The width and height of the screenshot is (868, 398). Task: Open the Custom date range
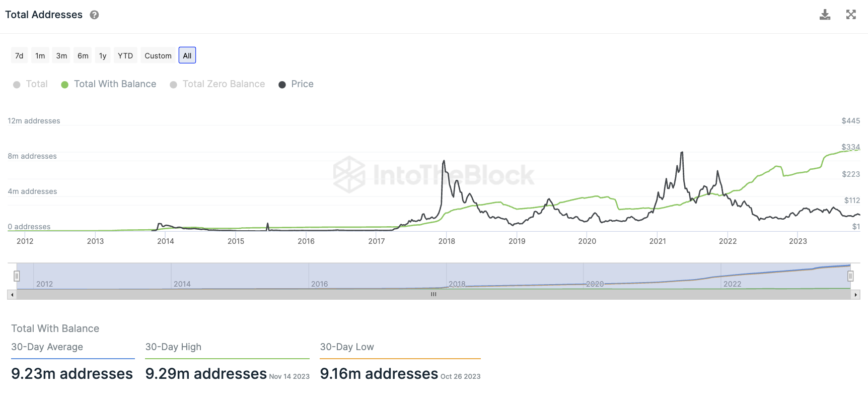(x=158, y=55)
